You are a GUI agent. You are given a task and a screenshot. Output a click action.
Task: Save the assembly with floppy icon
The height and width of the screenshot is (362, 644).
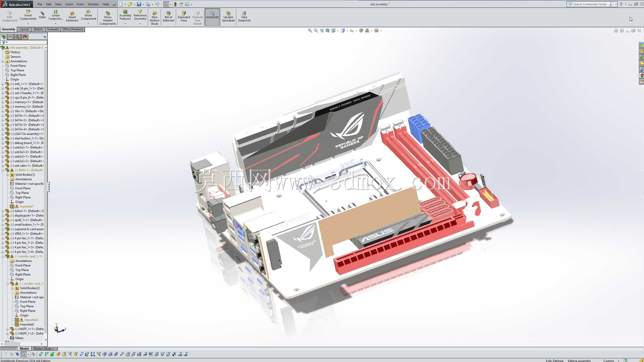coord(139,4)
